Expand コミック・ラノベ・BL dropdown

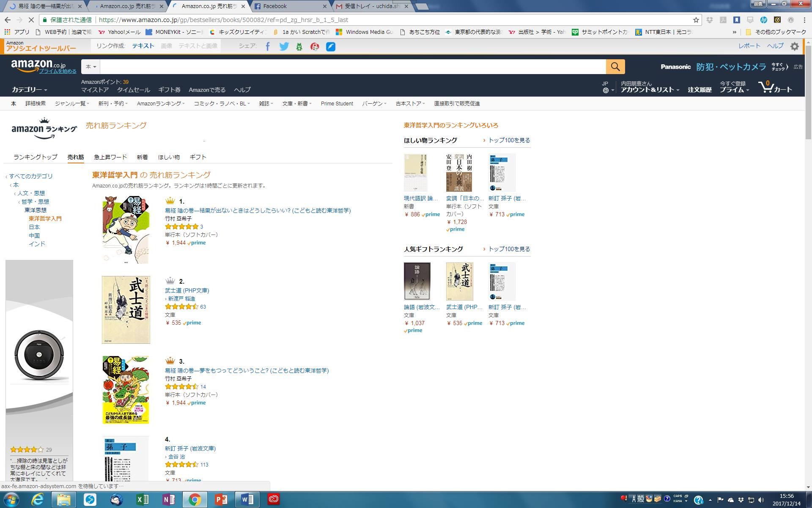coord(222,103)
